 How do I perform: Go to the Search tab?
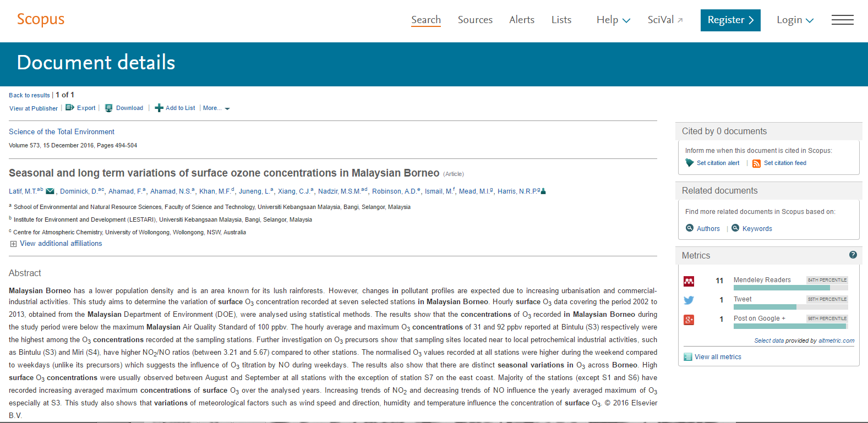(x=426, y=20)
